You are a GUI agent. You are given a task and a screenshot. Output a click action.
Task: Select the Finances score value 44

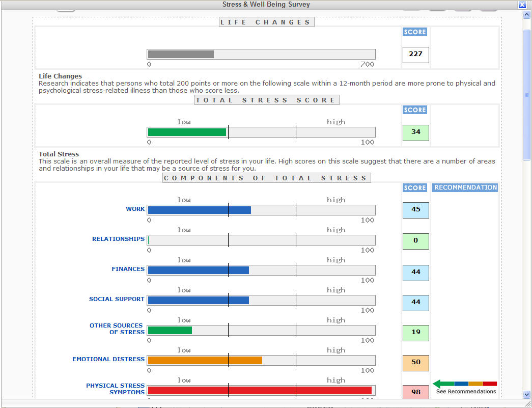(415, 273)
